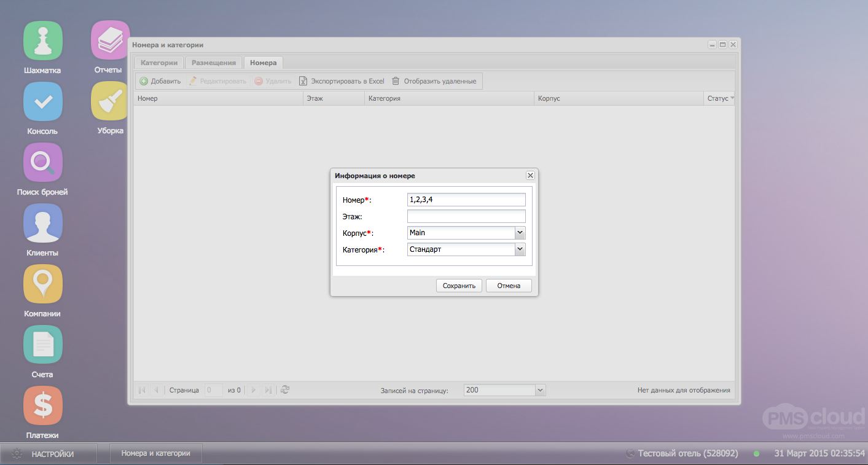Open the Платежи dollar icon

pyautogui.click(x=42, y=405)
